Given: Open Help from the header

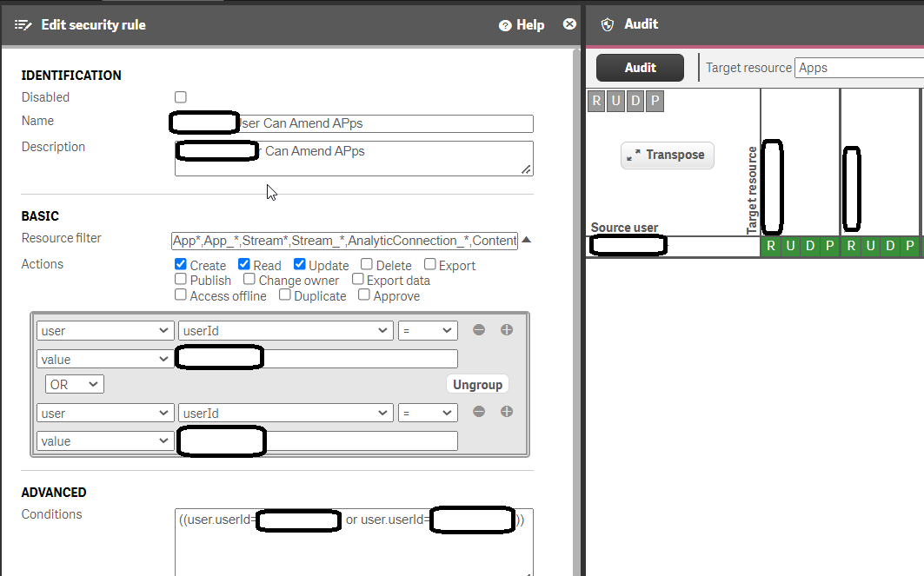Looking at the screenshot, I should (x=520, y=24).
